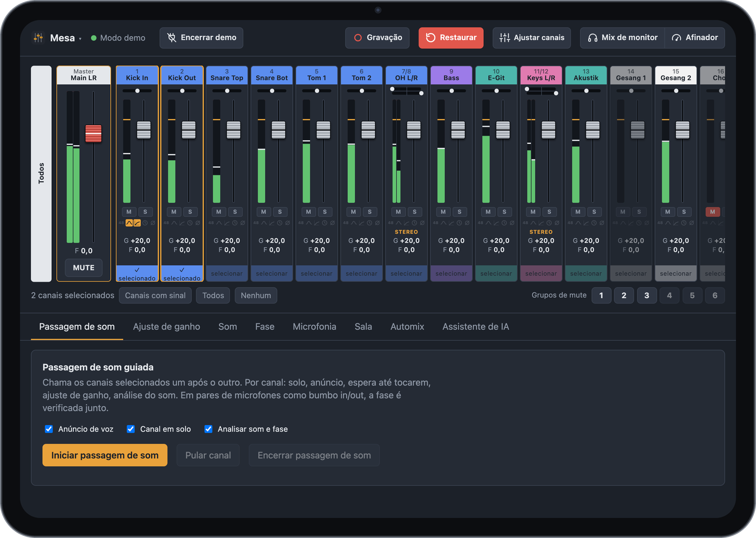This screenshot has width=756, height=538.
Task: Toggle the Kick In compressor curve icon
Action: (137, 223)
